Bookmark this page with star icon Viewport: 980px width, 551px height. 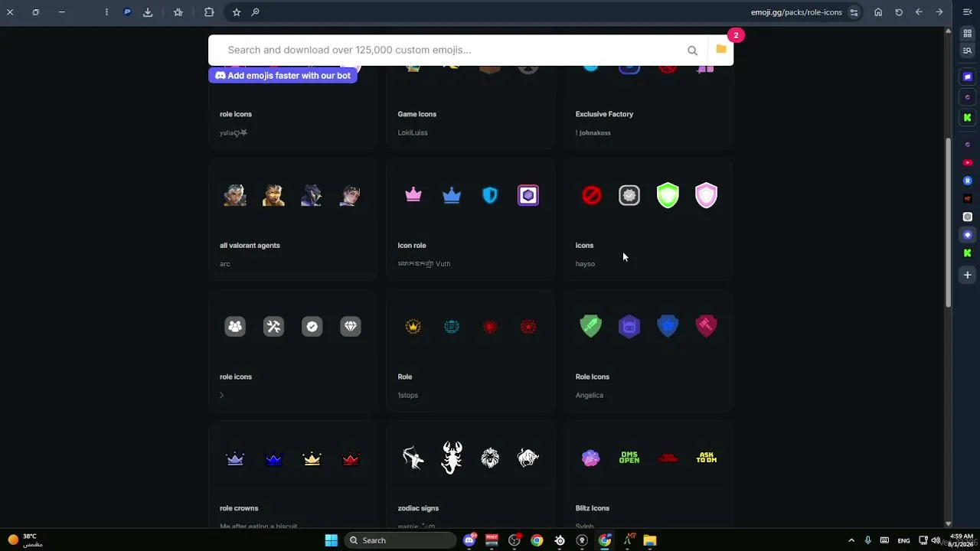coord(237,12)
